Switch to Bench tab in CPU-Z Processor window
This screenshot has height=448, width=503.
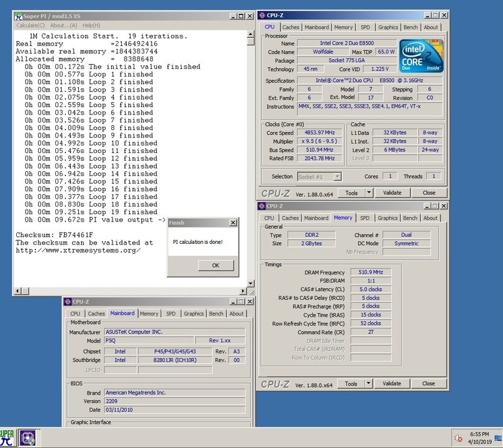tap(410, 27)
